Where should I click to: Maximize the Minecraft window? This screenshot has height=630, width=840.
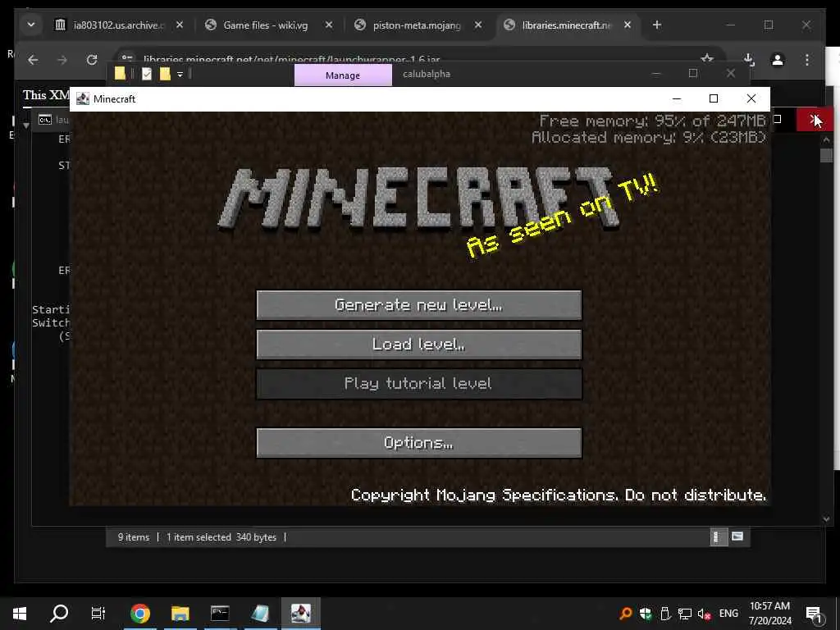[x=714, y=98]
